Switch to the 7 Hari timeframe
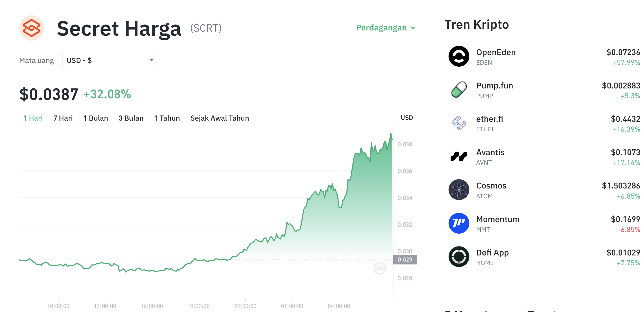Image resolution: width=644 pixels, height=312 pixels. point(63,118)
